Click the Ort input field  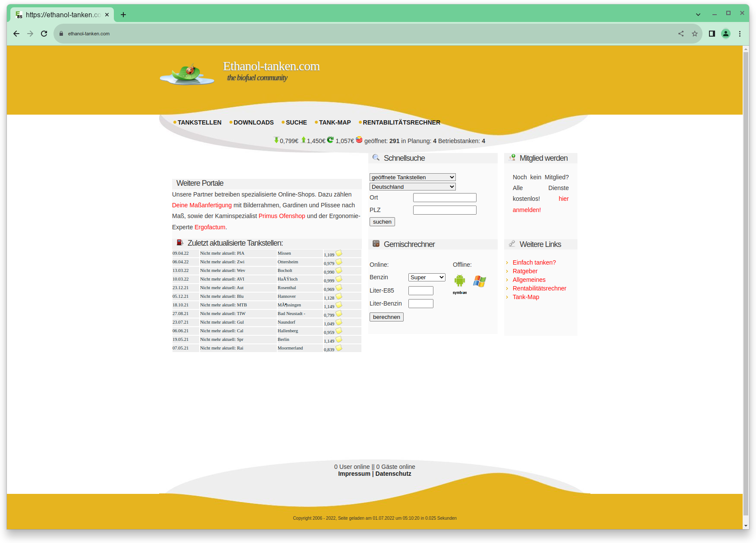[x=445, y=197]
